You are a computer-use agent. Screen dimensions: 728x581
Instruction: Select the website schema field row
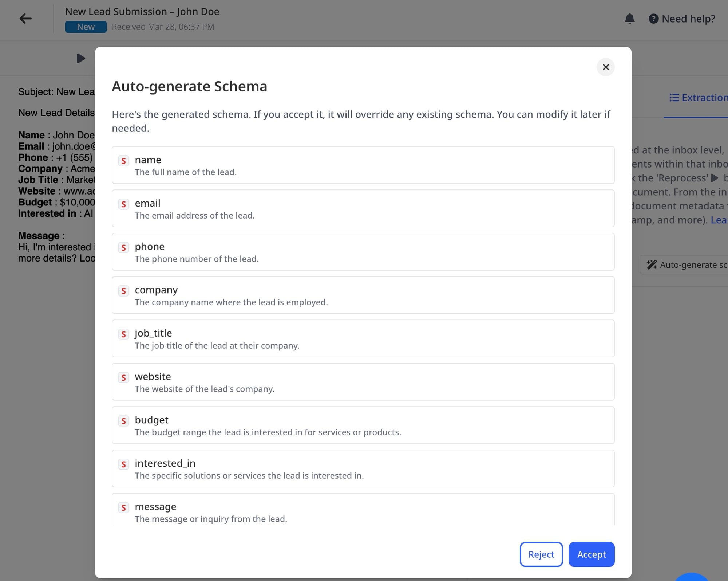pos(363,382)
